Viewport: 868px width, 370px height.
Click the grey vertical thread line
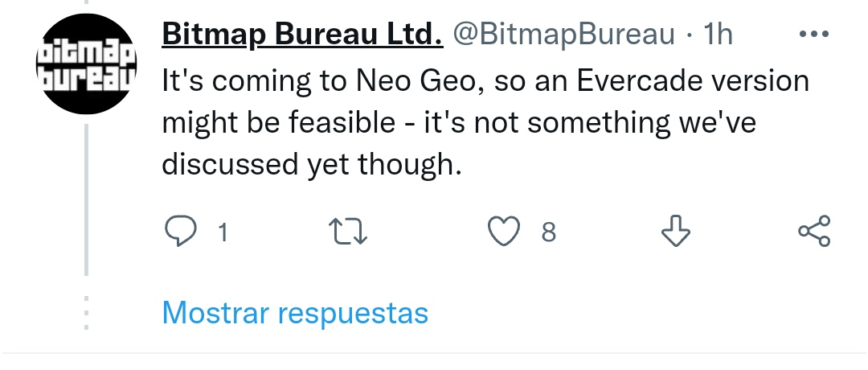87,201
